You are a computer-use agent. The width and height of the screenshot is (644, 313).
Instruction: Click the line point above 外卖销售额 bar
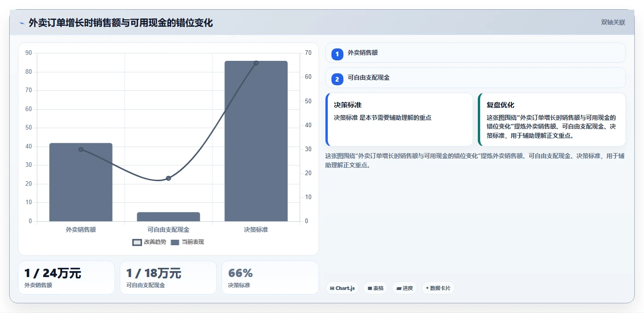click(x=81, y=149)
